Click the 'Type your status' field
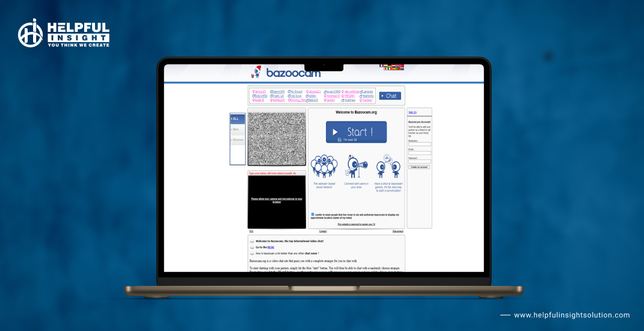The height and width of the screenshot is (331, 644). tap(277, 173)
